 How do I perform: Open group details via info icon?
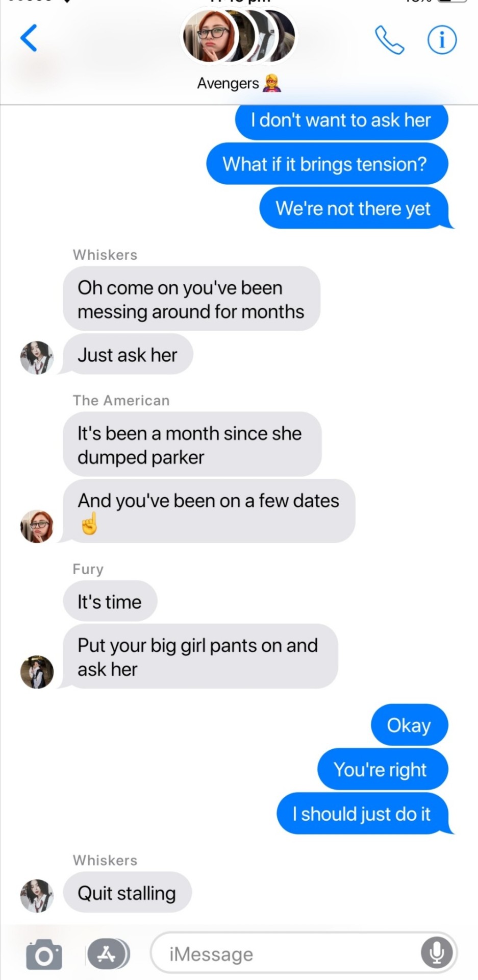(442, 40)
